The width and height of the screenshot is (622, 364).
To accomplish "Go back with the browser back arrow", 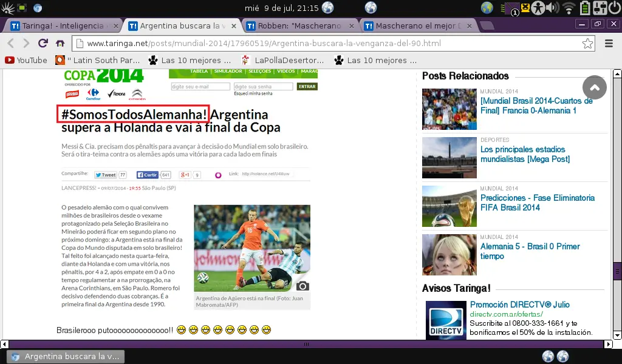I will 11,43.
